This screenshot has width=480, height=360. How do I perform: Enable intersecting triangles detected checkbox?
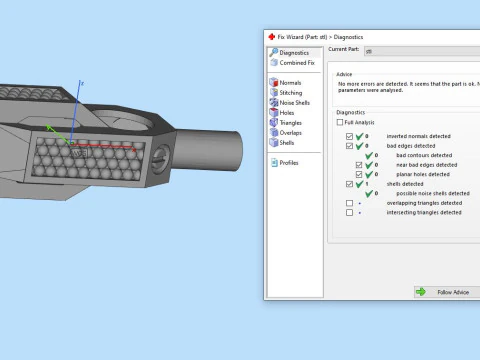[x=349, y=213]
